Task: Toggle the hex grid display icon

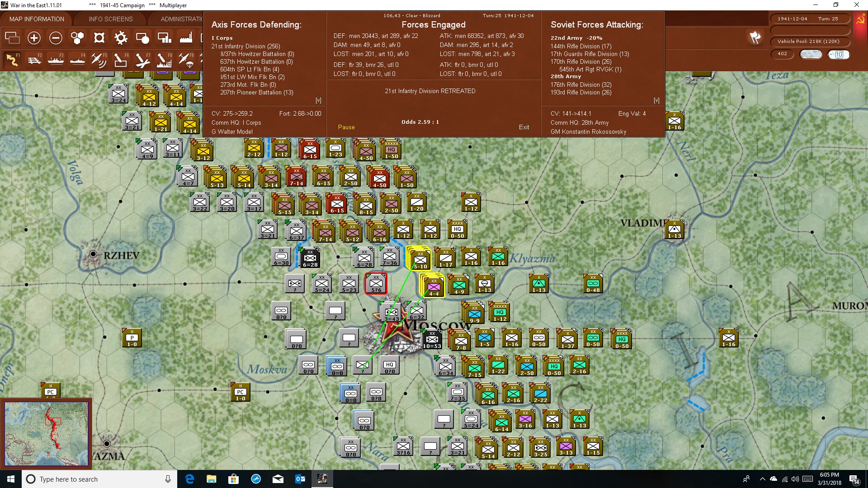Action: [x=77, y=38]
